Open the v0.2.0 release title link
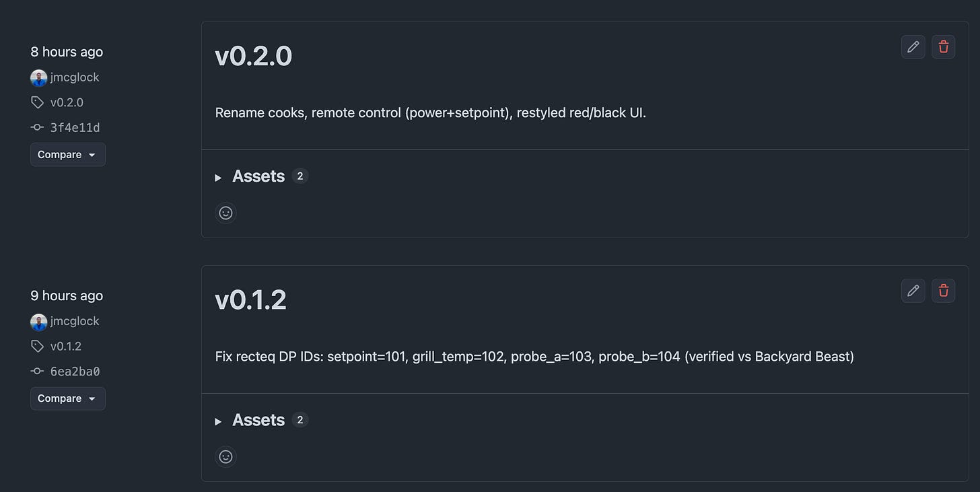Viewport: 980px width, 492px height. point(254,57)
